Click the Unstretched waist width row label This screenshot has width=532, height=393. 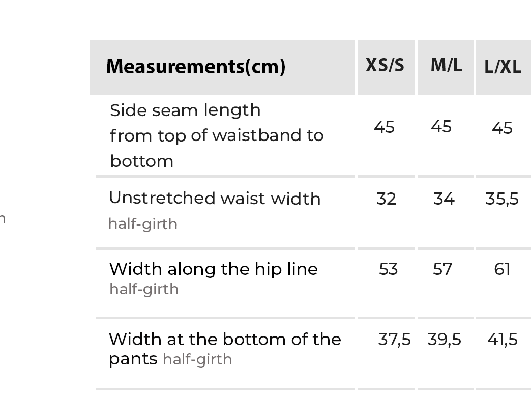pyautogui.click(x=215, y=199)
